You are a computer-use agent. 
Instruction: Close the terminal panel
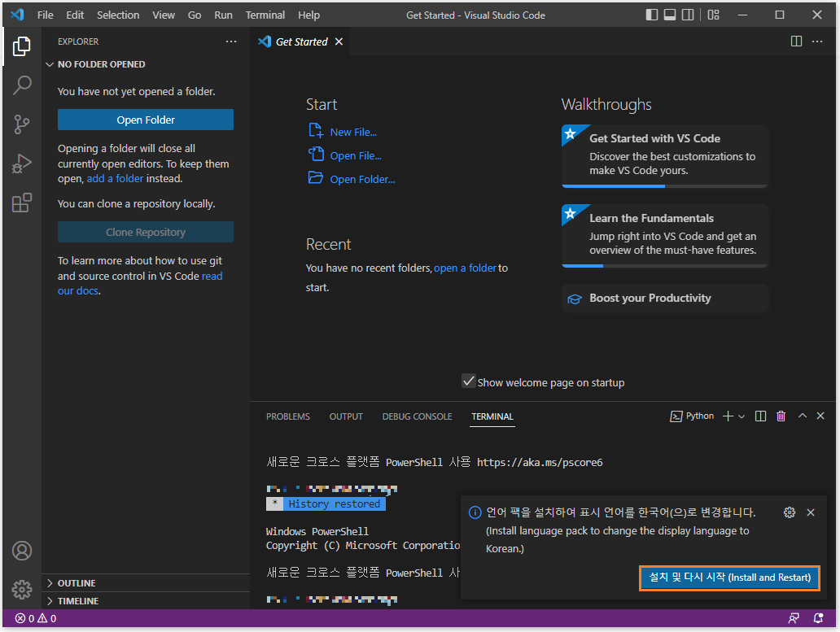point(820,416)
